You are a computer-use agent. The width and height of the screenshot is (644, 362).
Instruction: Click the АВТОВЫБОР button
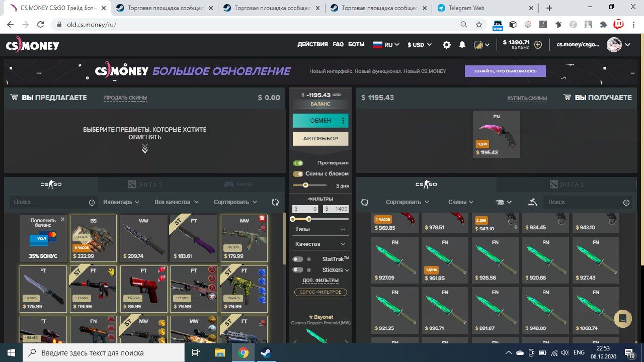click(320, 139)
